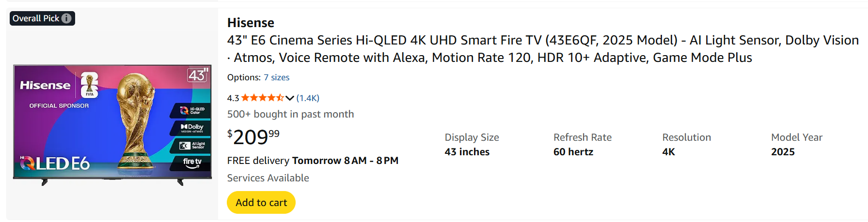Click the Services Available text
This screenshot has width=868, height=222.
pos(268,178)
